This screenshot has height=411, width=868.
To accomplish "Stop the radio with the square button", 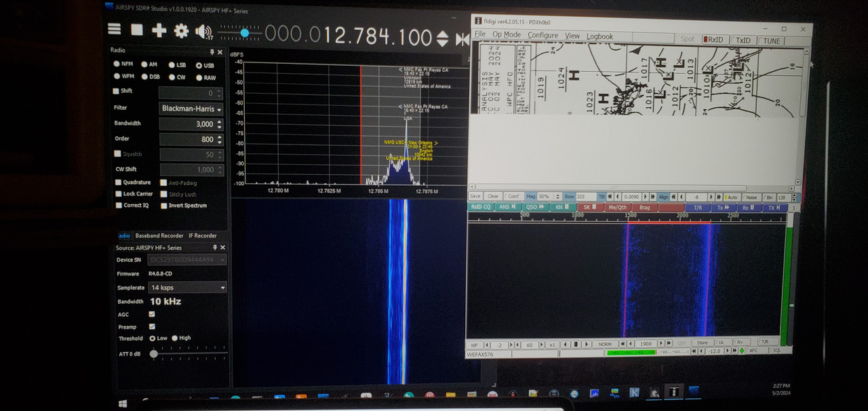I will point(137,30).
